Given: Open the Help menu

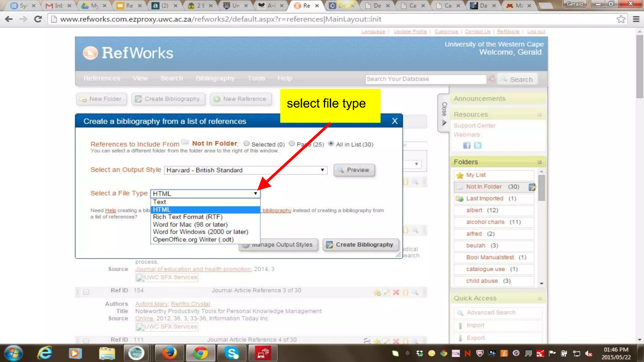Looking at the screenshot, I should pos(285,78).
